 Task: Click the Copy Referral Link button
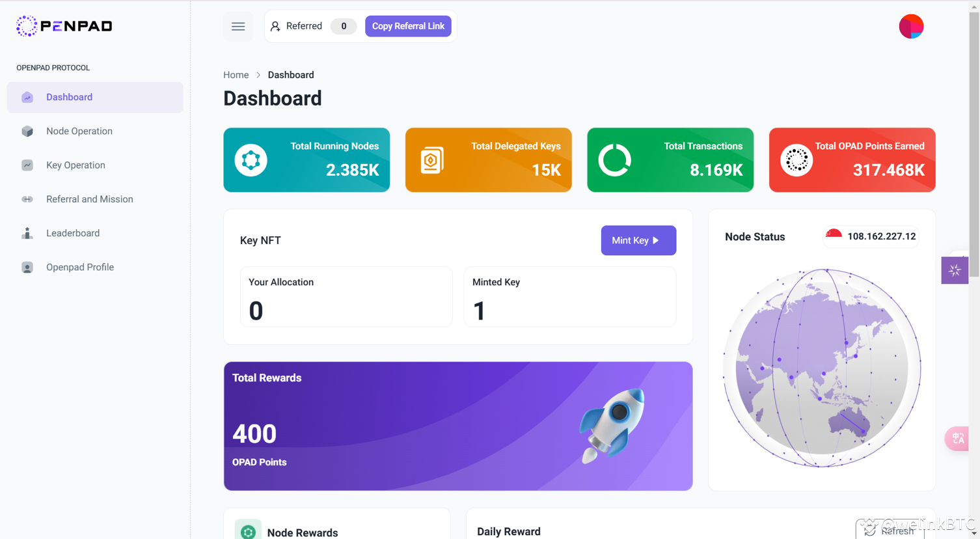(408, 26)
